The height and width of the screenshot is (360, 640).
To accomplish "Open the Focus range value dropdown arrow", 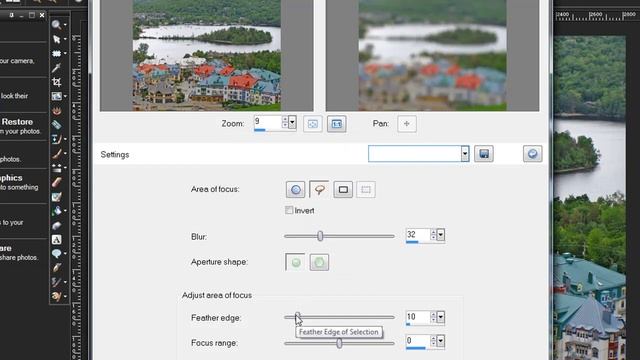I will (440, 341).
